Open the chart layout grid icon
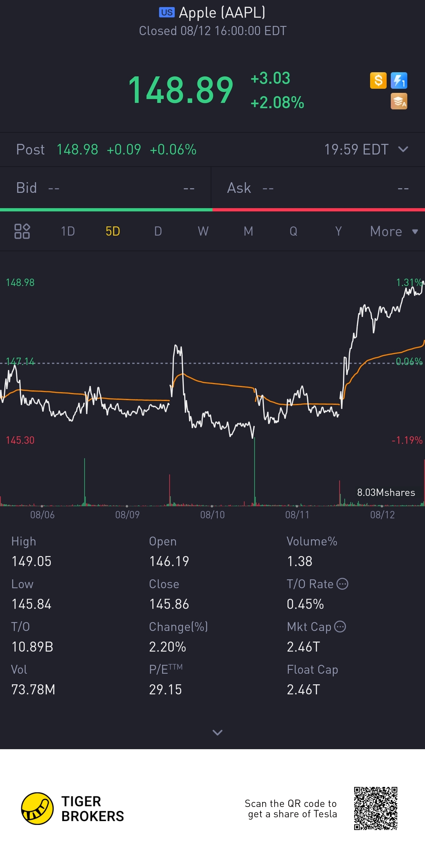The width and height of the screenshot is (425, 868). pos(22,231)
